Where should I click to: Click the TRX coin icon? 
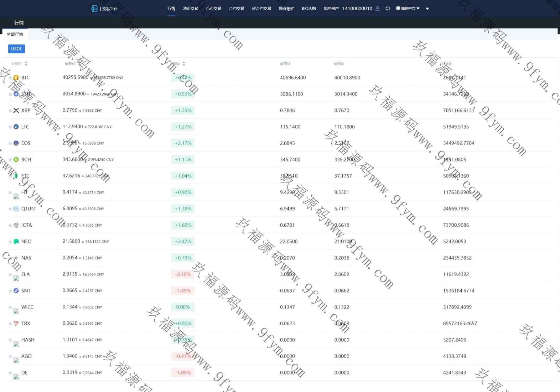coord(16,323)
